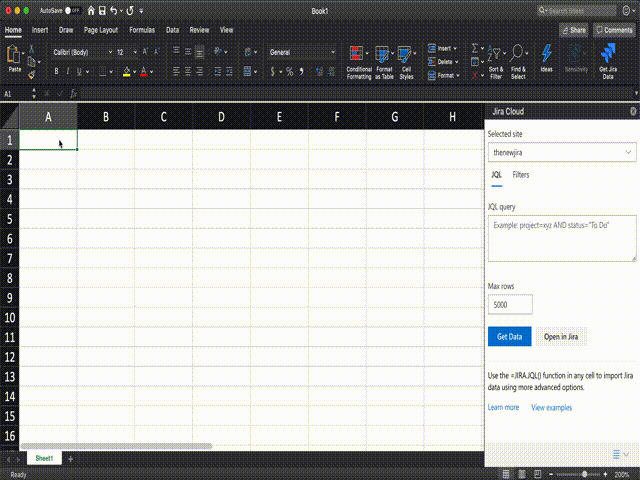Click the Undo arrow icon
Image resolution: width=640 pixels, height=480 pixels.
114,11
